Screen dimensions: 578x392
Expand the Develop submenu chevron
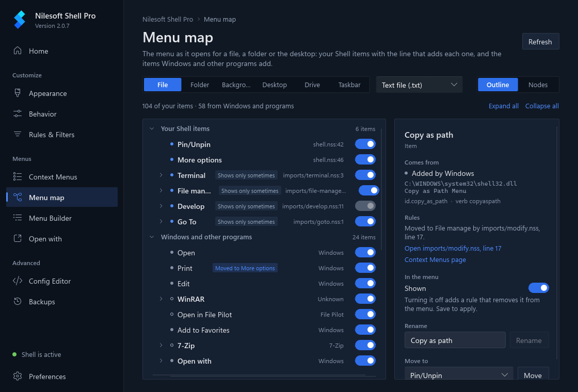click(x=161, y=206)
